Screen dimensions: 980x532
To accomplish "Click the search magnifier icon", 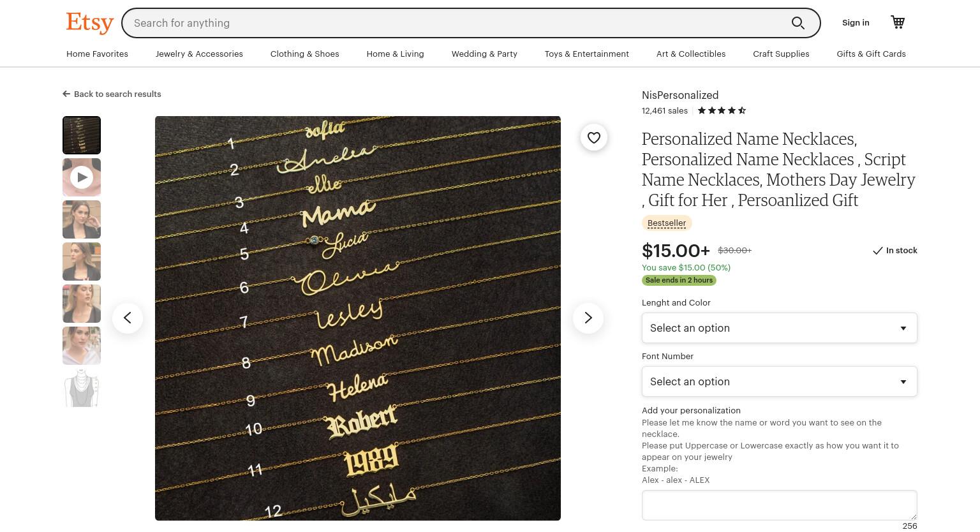I will click(798, 23).
